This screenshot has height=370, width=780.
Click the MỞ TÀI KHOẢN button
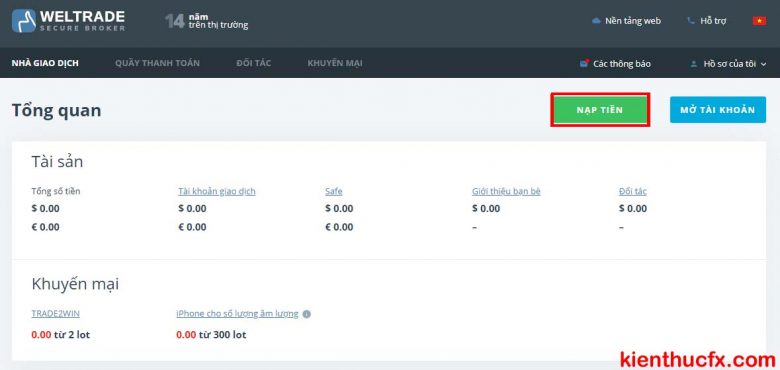tap(718, 110)
